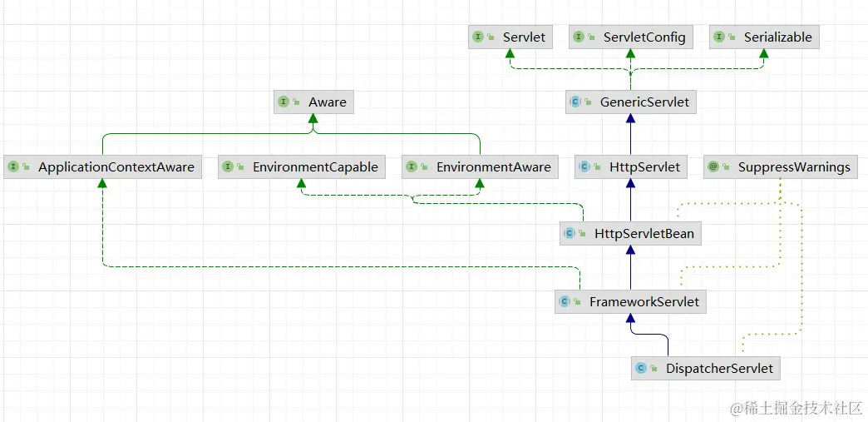Click the class icon on FrameworkServlet
Screen dimensions: 868x422
pyautogui.click(x=565, y=301)
